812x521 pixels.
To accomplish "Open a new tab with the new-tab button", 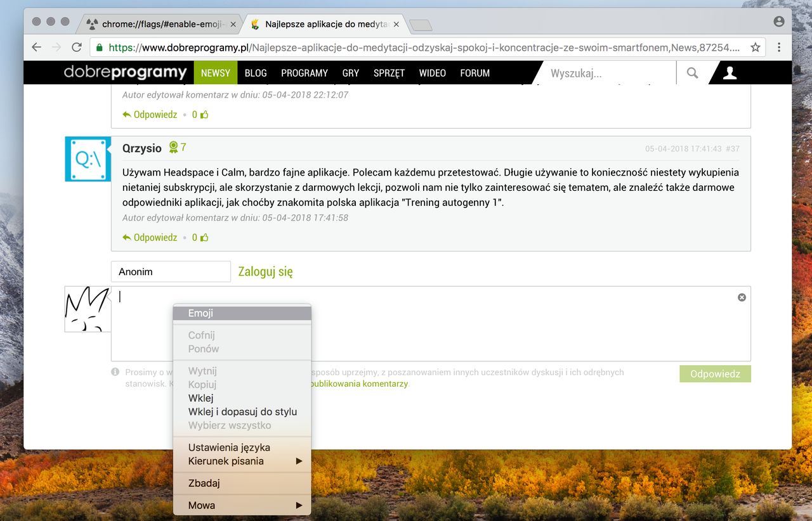I will coord(421,25).
